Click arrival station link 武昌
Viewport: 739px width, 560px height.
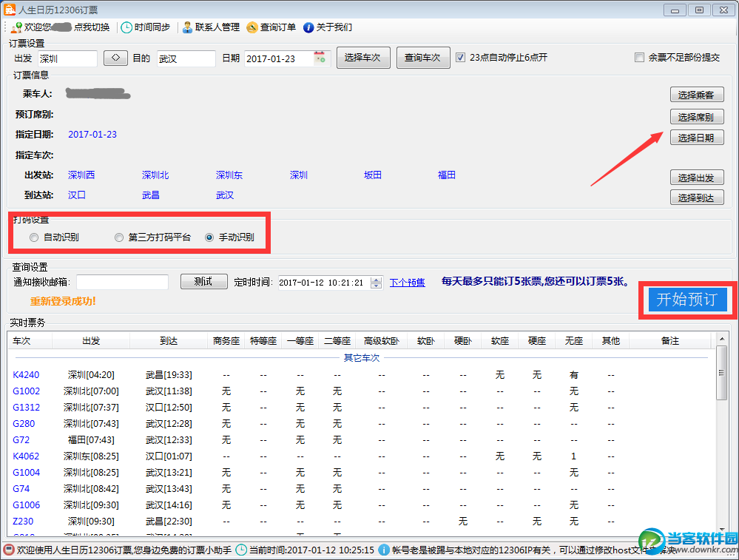[151, 195]
